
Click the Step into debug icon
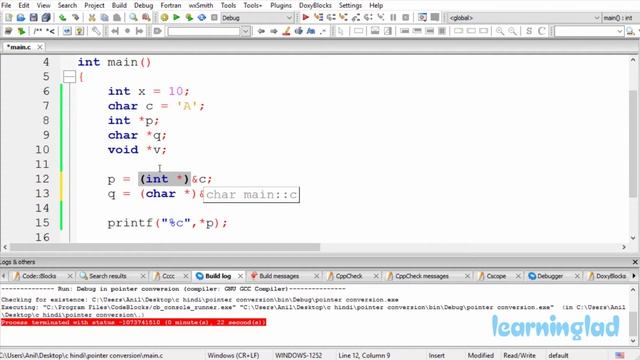pyautogui.click(x=343, y=18)
